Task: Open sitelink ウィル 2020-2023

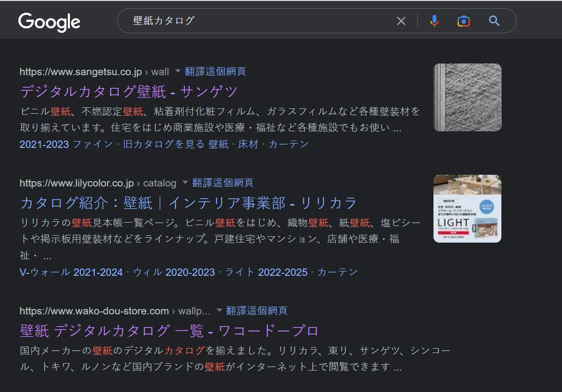Action: coord(174,272)
